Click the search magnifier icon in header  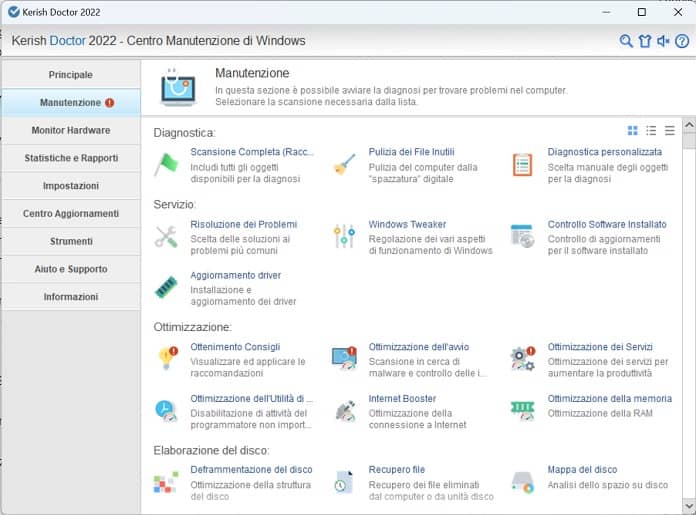point(626,41)
